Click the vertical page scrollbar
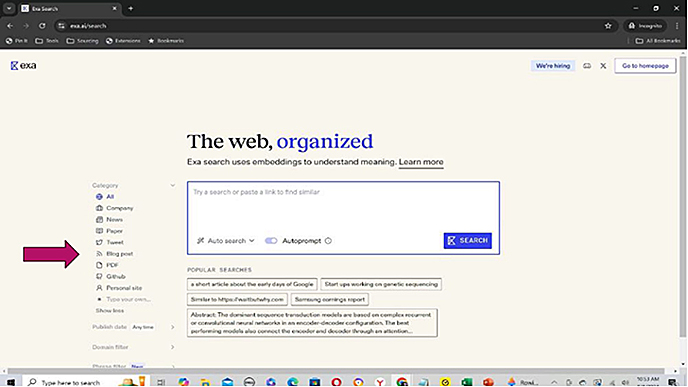This screenshot has height=387, width=688. pyautogui.click(x=683, y=197)
